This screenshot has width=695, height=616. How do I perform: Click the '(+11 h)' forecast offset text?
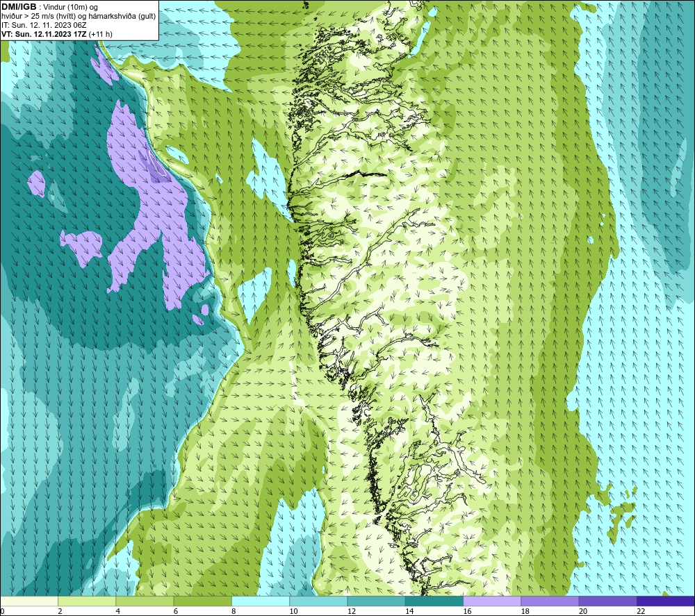point(101,34)
